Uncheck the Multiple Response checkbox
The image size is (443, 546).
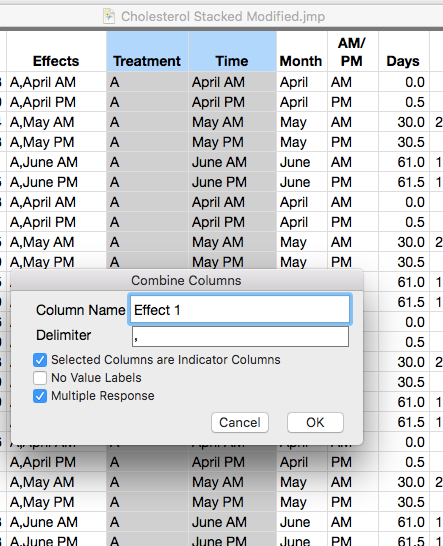[40, 396]
